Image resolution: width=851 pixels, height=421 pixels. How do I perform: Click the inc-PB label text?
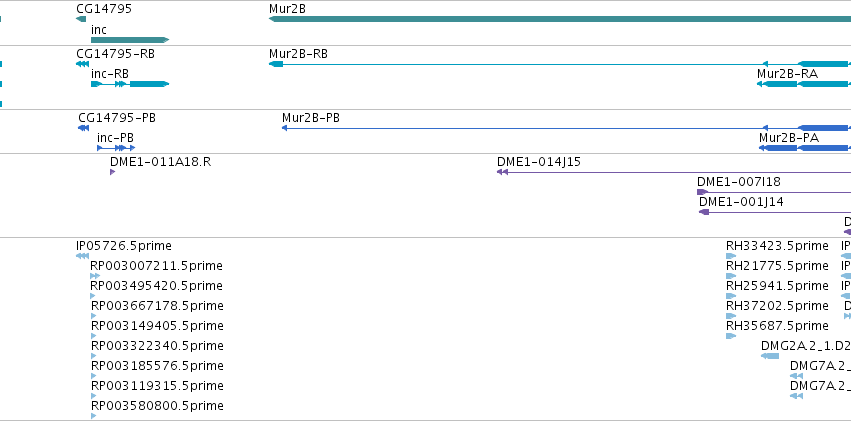[116, 138]
